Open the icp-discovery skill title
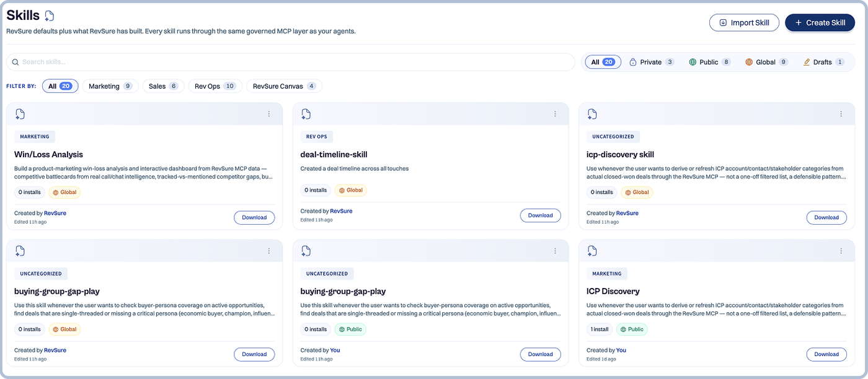868x379 pixels. (x=620, y=154)
